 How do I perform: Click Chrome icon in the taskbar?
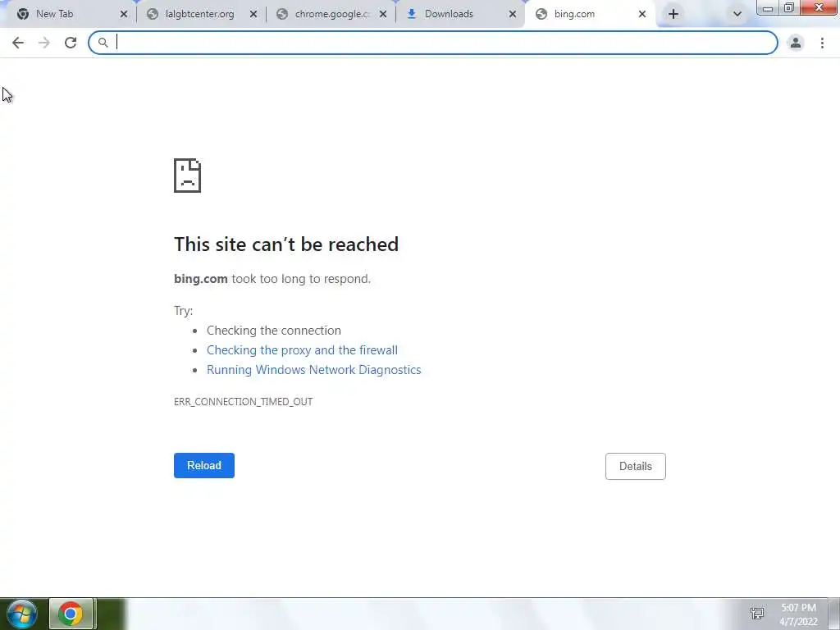coord(71,614)
